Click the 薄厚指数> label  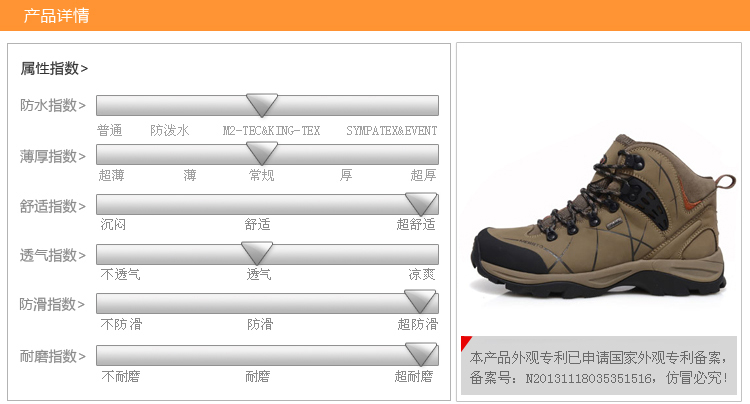[x=53, y=156]
